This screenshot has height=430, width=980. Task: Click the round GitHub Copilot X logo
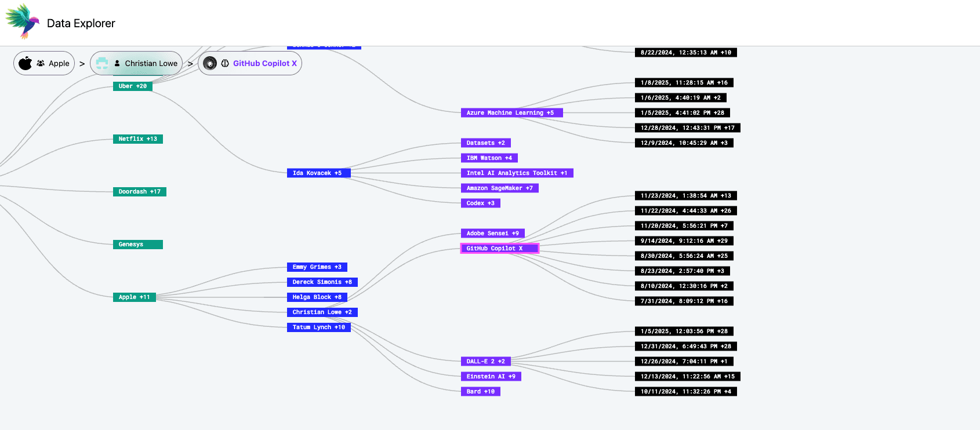pos(210,63)
